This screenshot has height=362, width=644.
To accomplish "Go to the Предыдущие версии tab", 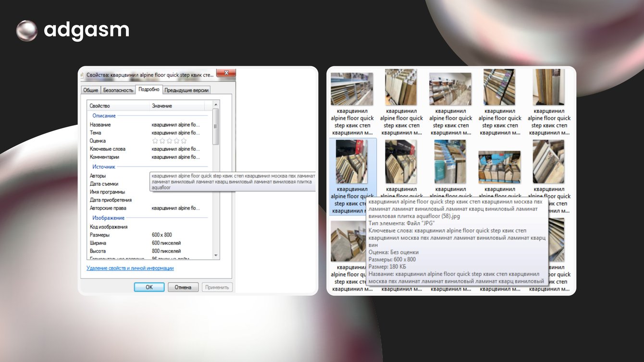I will 187,90.
